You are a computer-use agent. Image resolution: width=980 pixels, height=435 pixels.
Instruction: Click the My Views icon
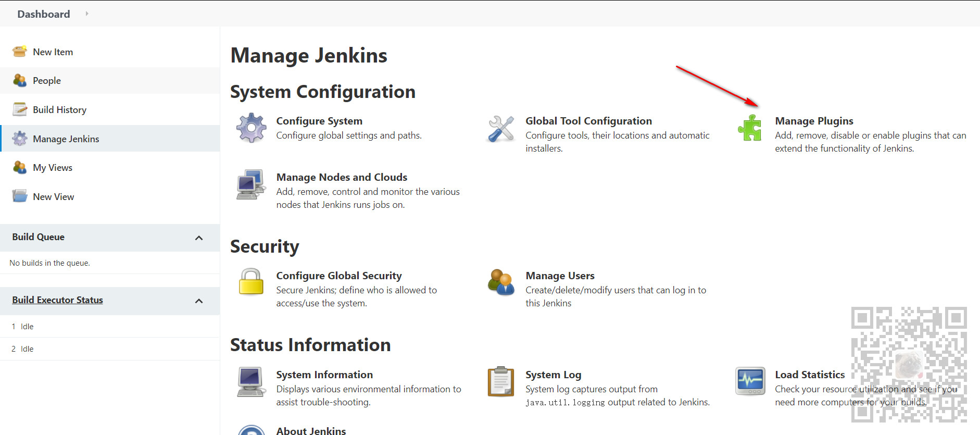(20, 167)
